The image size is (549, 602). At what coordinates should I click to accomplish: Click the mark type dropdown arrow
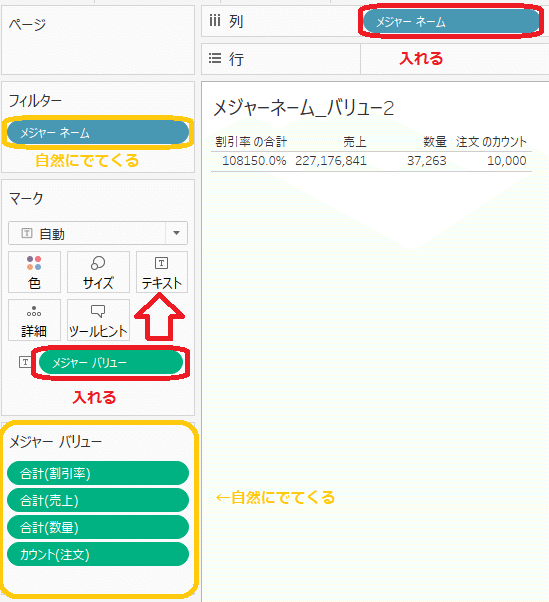(177, 233)
